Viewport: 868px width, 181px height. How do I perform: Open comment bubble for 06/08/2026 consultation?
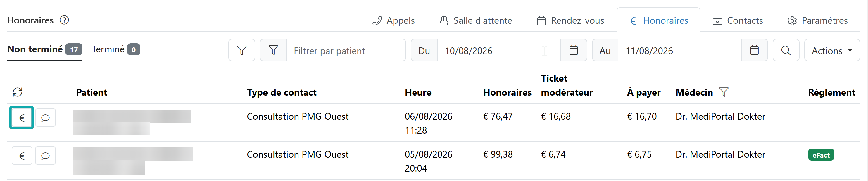pos(46,118)
